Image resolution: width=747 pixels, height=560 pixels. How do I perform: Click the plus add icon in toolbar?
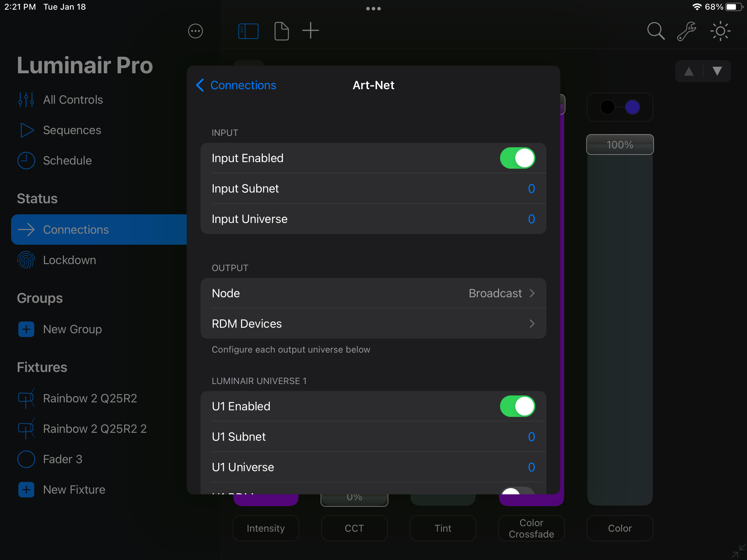(310, 31)
